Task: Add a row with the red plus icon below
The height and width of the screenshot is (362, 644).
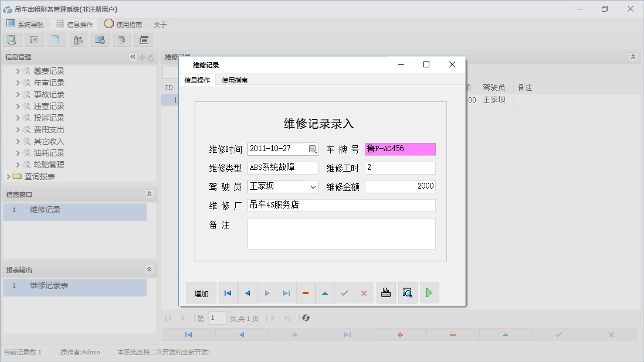Action: (399, 334)
